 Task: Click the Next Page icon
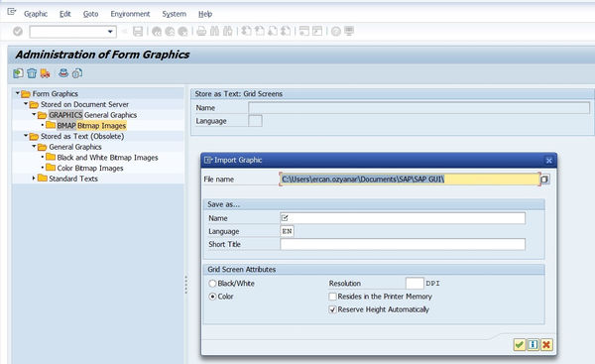click(x=273, y=32)
